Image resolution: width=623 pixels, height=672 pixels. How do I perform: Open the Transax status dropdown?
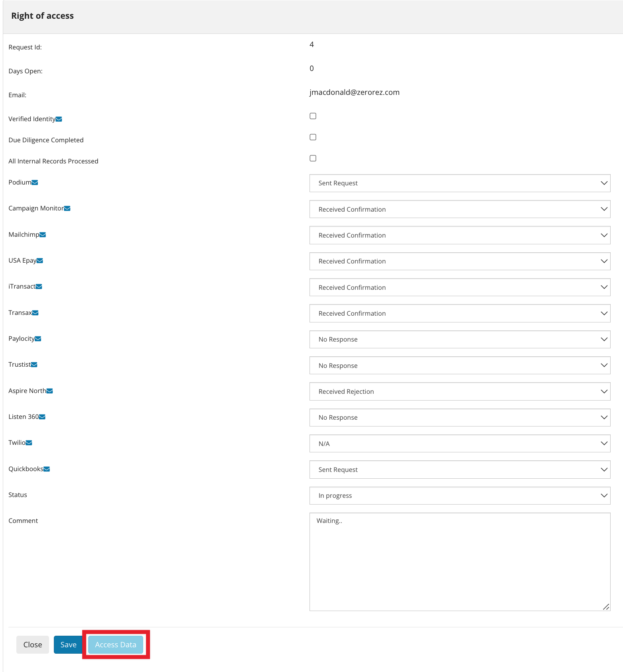pyautogui.click(x=460, y=313)
